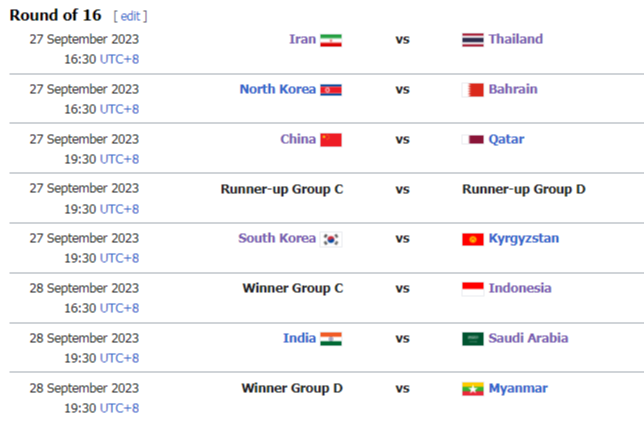Click the Bahrain flag icon
The height and width of the screenshot is (423, 644).
click(x=473, y=90)
